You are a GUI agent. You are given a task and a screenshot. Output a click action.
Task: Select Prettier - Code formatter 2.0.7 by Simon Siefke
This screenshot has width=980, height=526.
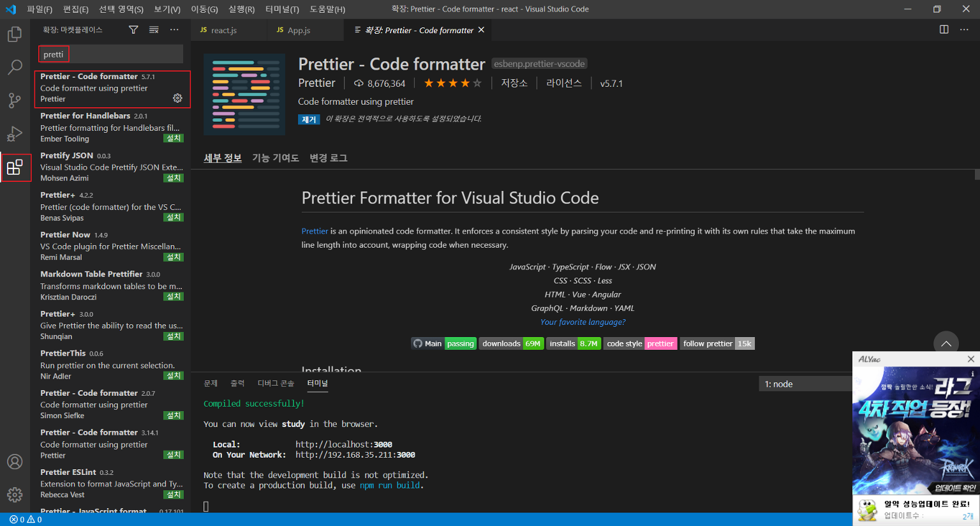pos(110,404)
